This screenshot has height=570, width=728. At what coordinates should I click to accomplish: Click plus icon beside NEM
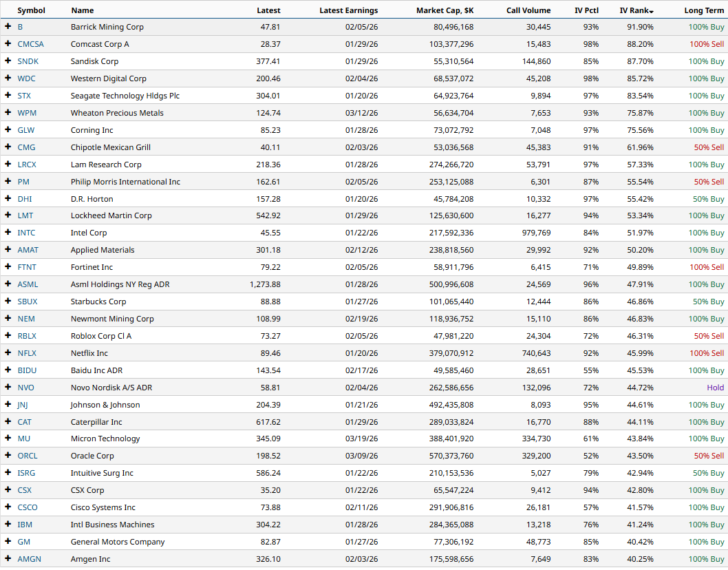point(8,318)
